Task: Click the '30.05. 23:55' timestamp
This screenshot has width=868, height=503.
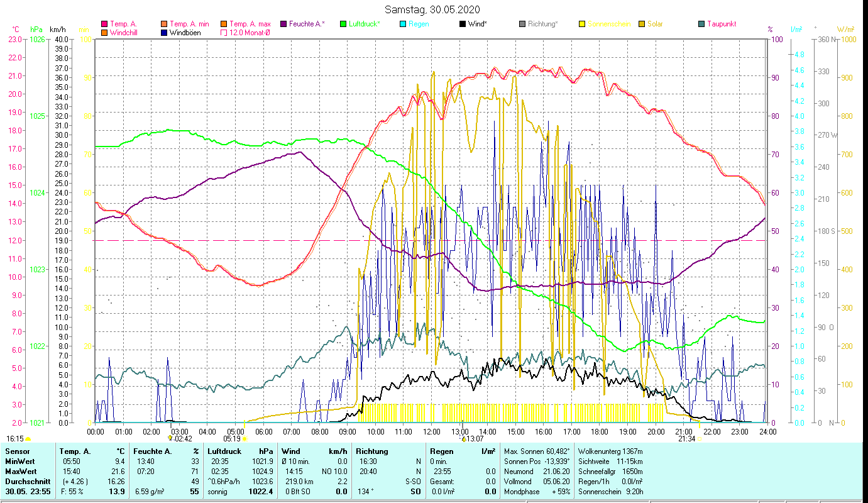Action: [x=27, y=491]
